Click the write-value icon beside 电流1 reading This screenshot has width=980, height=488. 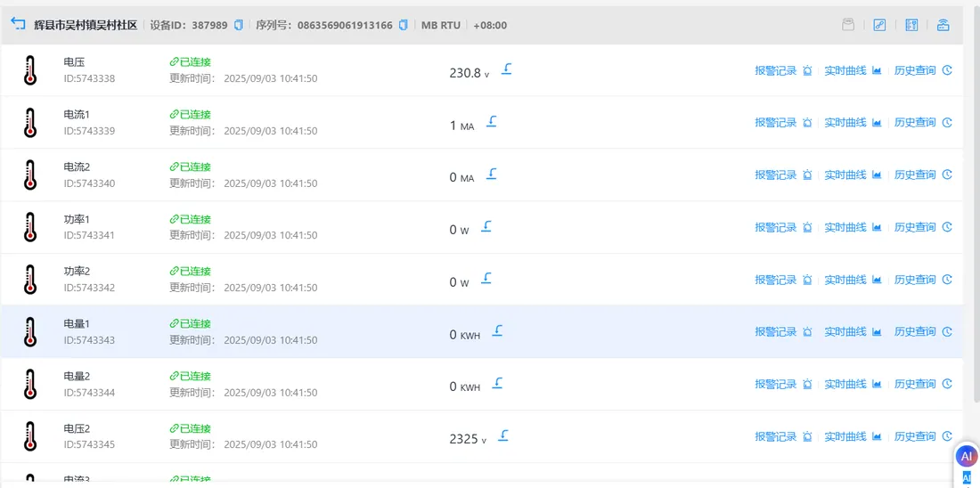pyautogui.click(x=492, y=121)
